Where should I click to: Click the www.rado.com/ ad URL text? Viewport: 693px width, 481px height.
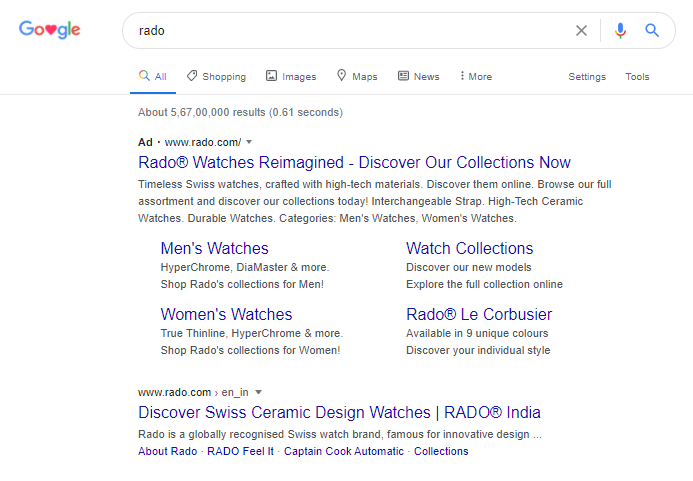tap(203, 142)
